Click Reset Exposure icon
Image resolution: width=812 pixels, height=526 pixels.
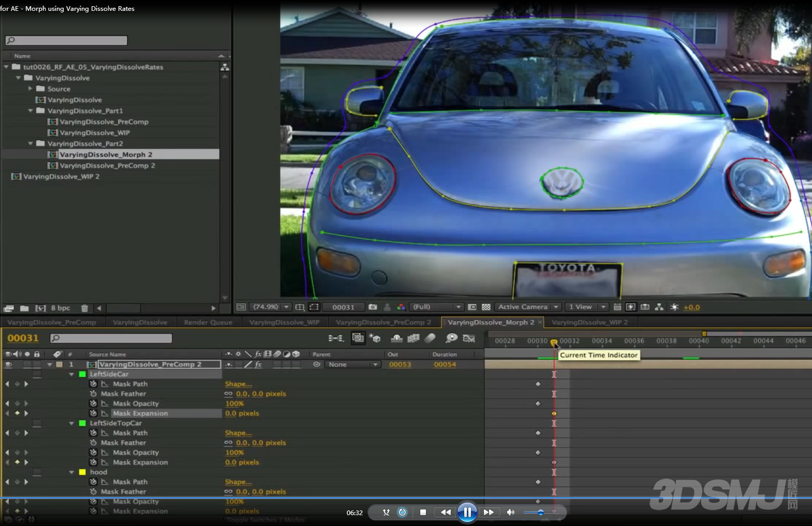674,307
